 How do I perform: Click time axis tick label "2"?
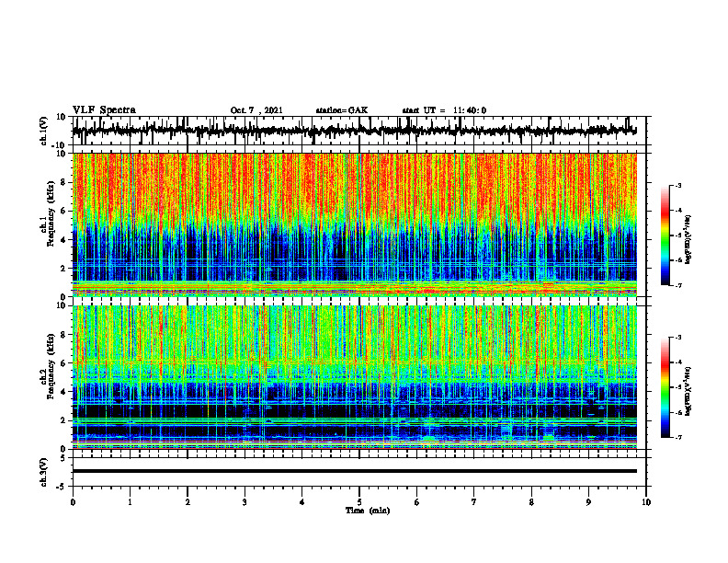point(188,502)
